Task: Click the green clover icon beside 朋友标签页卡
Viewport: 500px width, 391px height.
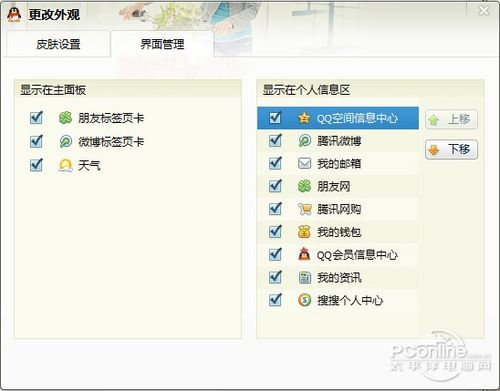Action: click(x=65, y=118)
